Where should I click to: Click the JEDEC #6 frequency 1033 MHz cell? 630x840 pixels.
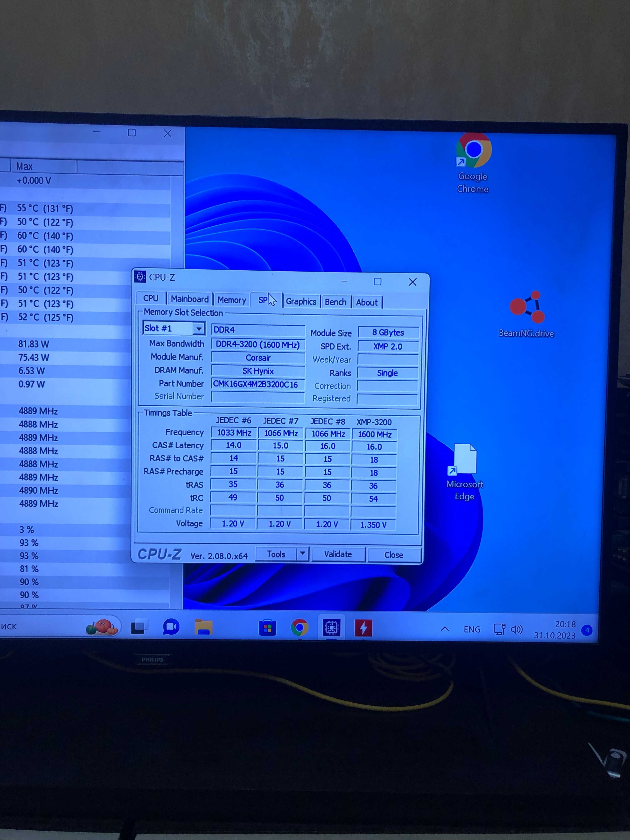[x=234, y=432]
